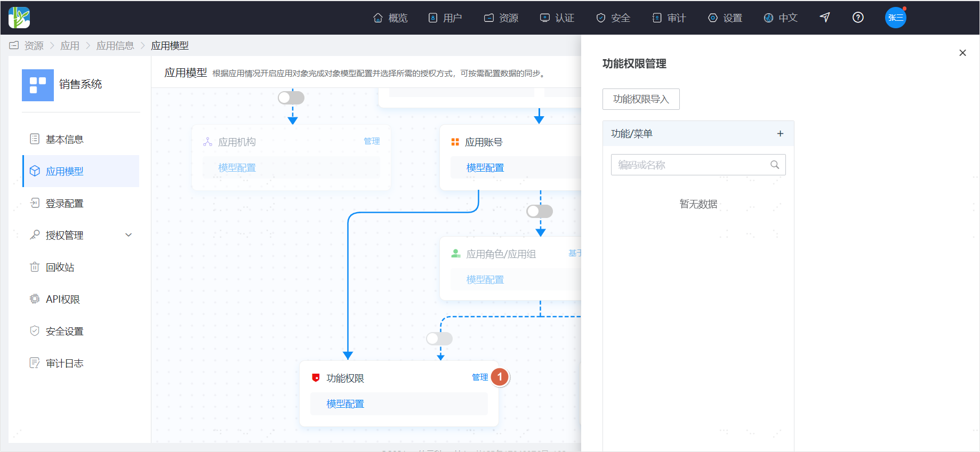Click 管理 link on 应用机构 card

pyautogui.click(x=372, y=141)
